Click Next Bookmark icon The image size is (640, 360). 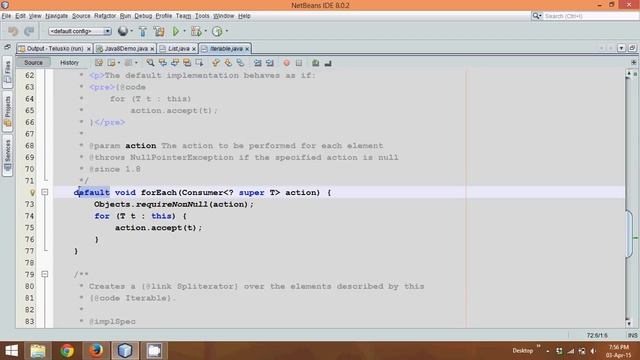tap(228, 63)
